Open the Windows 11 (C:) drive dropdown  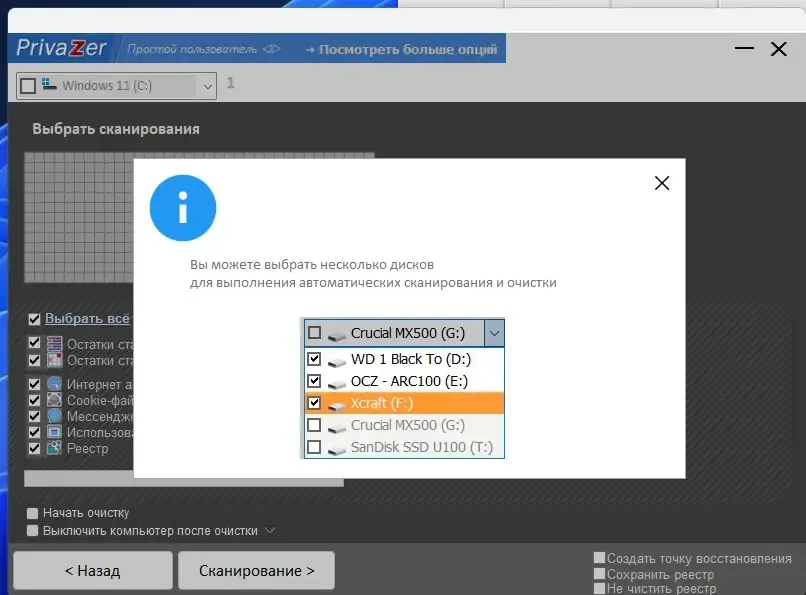[207, 86]
